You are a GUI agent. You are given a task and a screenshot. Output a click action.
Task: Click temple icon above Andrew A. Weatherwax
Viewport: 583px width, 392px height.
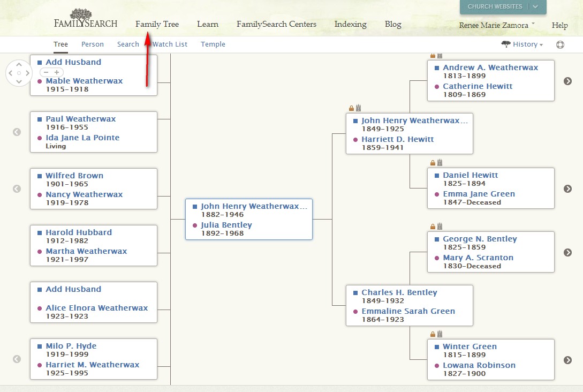tap(440, 56)
